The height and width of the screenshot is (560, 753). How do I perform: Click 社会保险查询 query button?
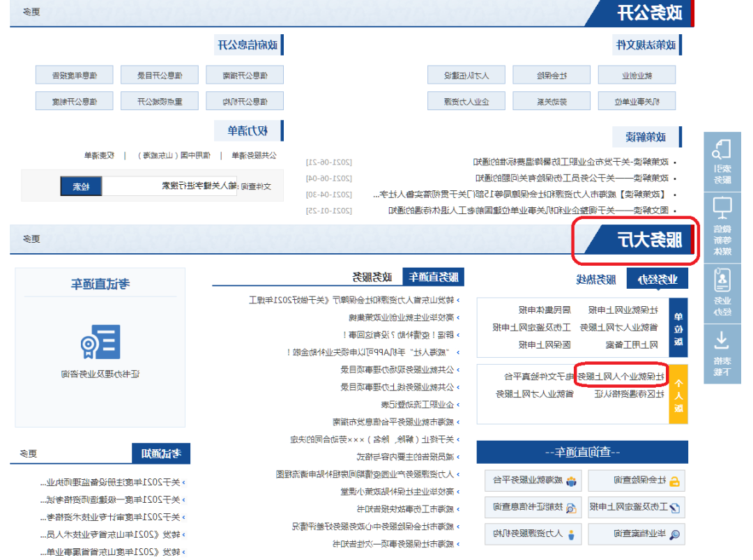(637, 480)
